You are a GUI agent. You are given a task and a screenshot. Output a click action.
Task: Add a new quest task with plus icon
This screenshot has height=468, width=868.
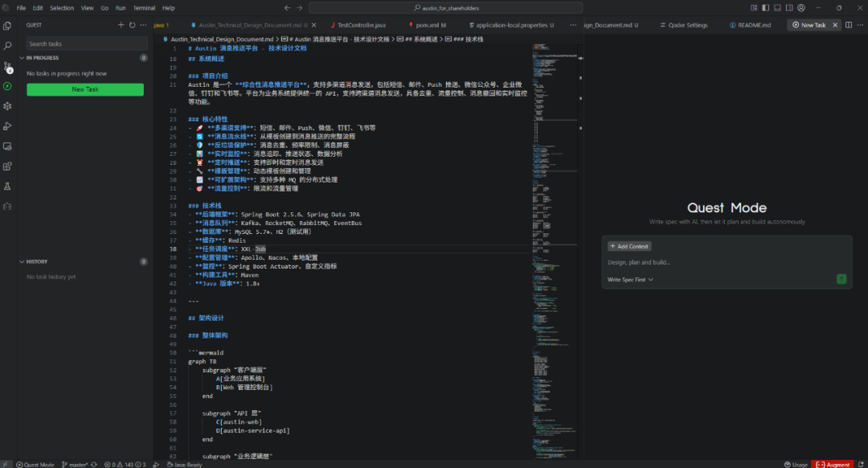pos(121,25)
